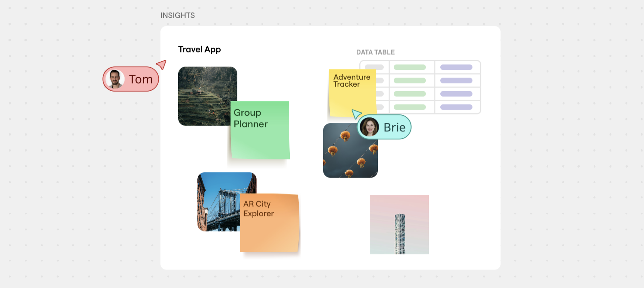This screenshot has height=288, width=644.
Task: Select top green bar in data table
Action: tap(410, 67)
